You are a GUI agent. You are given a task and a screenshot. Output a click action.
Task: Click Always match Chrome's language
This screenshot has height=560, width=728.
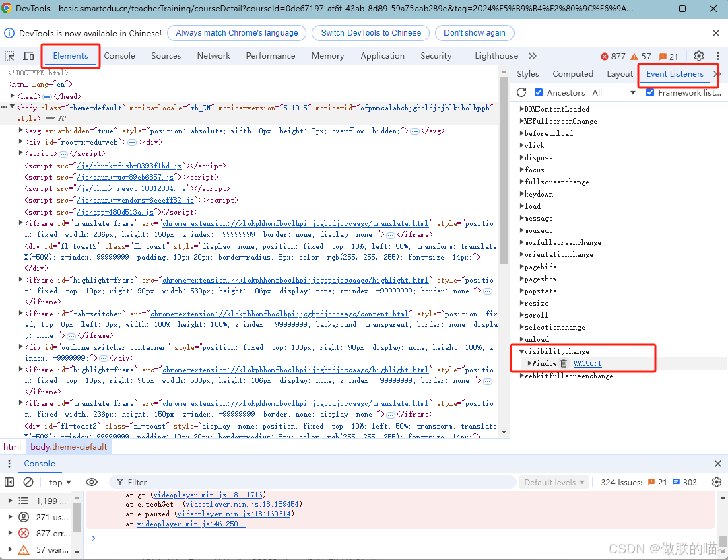click(x=237, y=33)
